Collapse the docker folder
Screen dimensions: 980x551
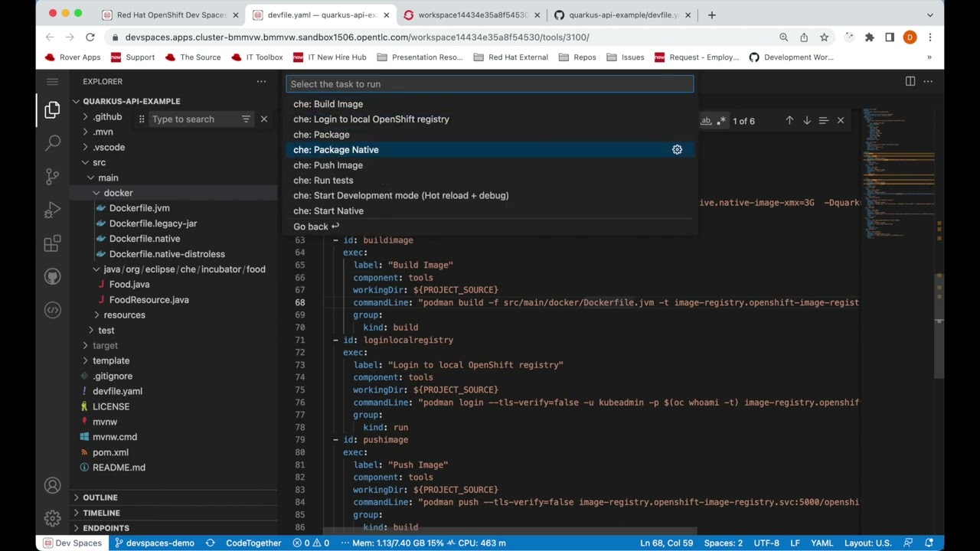point(118,193)
